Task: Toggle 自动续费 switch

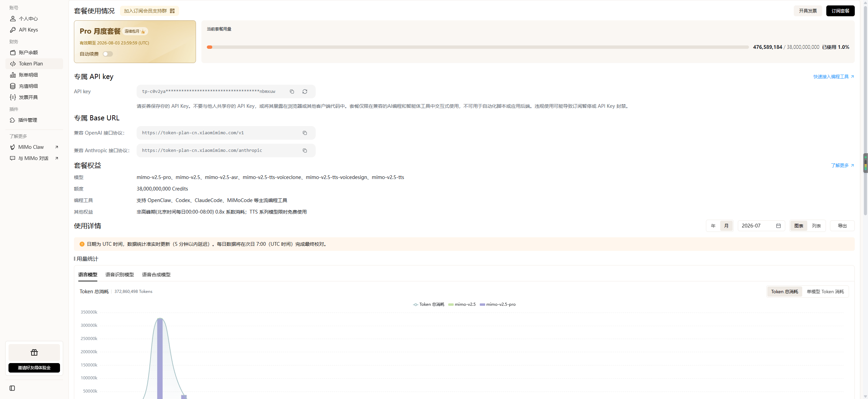Action: coord(107,54)
